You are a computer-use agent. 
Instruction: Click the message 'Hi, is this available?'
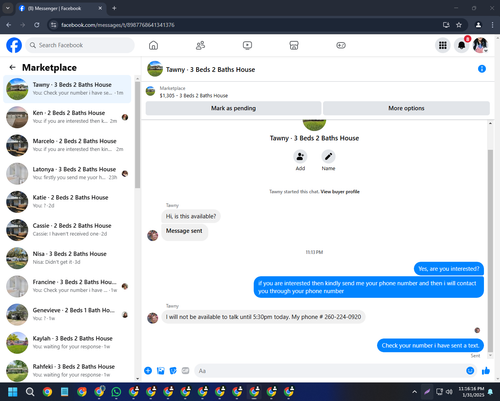click(191, 216)
